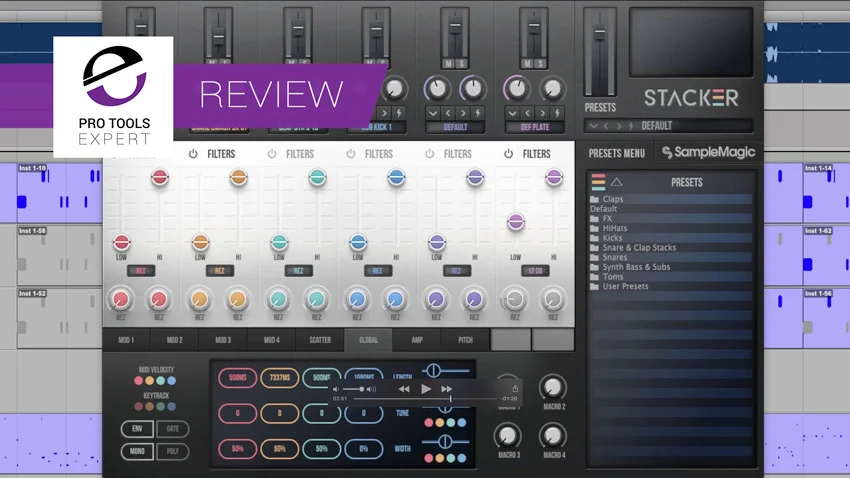Open the DEFAULT layer sample dropdown chevron

point(433,113)
